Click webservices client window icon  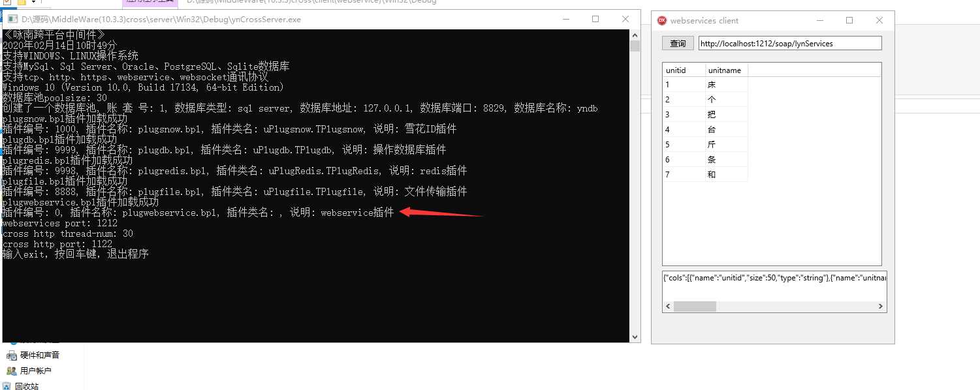point(661,21)
